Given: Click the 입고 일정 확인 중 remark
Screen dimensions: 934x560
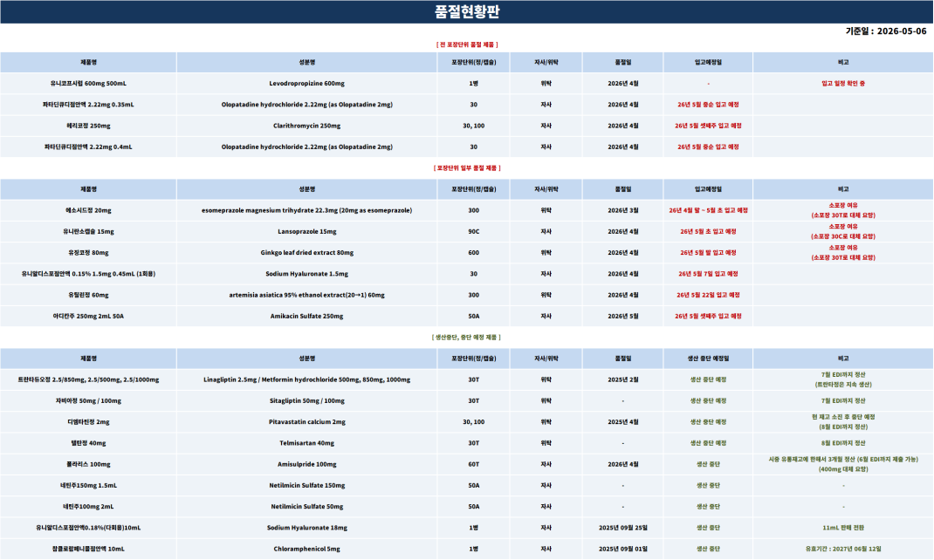Looking at the screenshot, I should [843, 84].
